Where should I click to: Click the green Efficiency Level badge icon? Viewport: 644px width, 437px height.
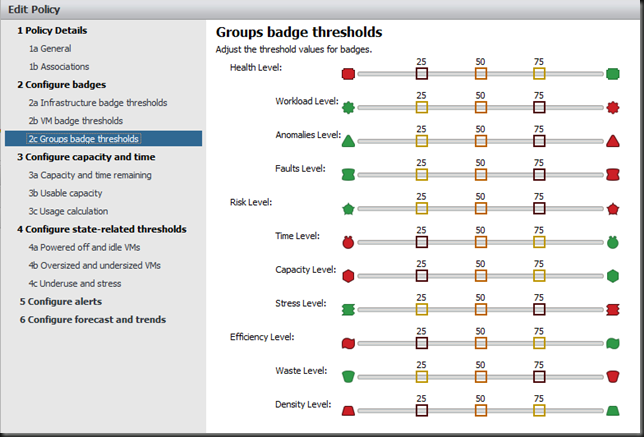tap(613, 343)
